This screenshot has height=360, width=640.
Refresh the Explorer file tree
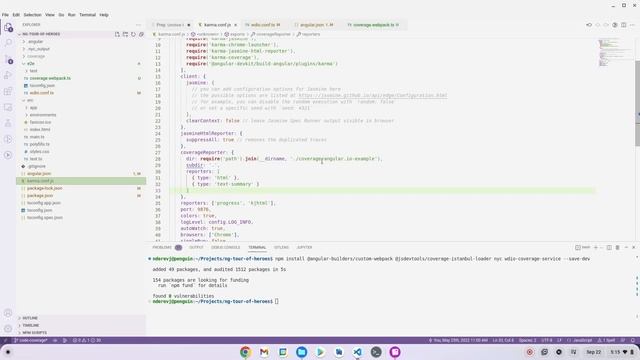click(x=133, y=34)
